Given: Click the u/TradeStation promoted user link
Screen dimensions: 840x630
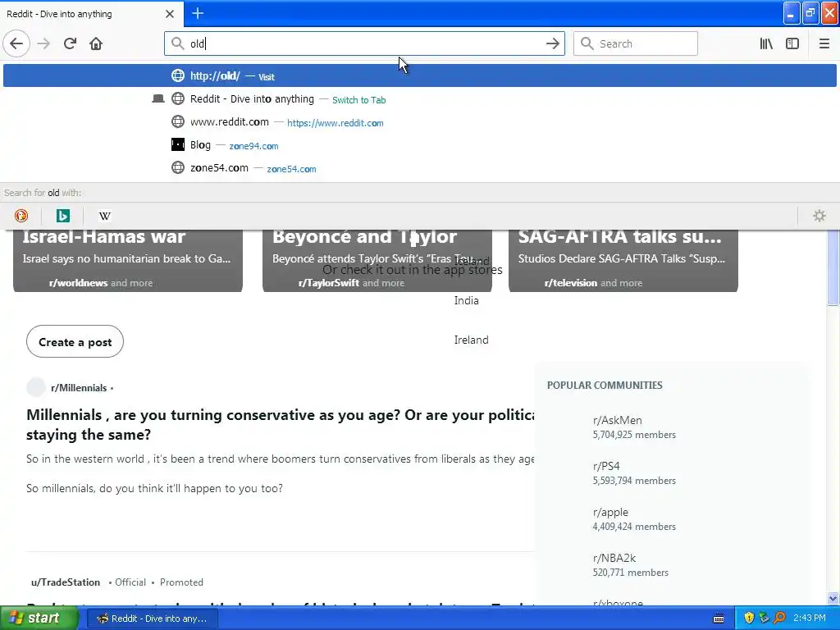Looking at the screenshot, I should pyautogui.click(x=66, y=582).
